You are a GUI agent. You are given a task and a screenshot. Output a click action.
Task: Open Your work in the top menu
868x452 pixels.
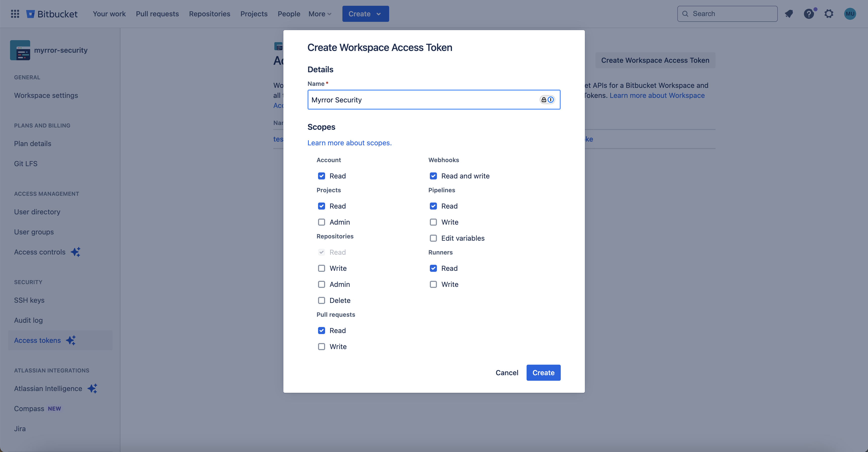coord(109,14)
